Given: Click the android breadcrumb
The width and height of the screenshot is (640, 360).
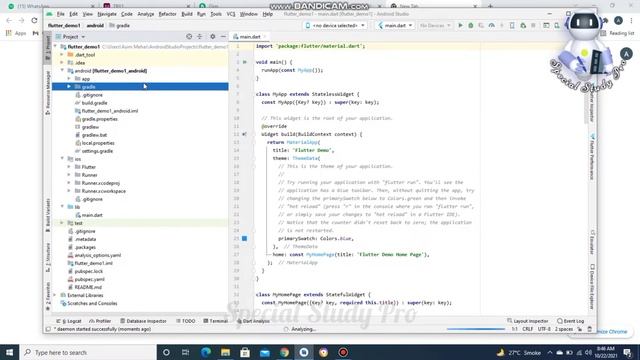Looking at the screenshot, I should tap(95, 25).
